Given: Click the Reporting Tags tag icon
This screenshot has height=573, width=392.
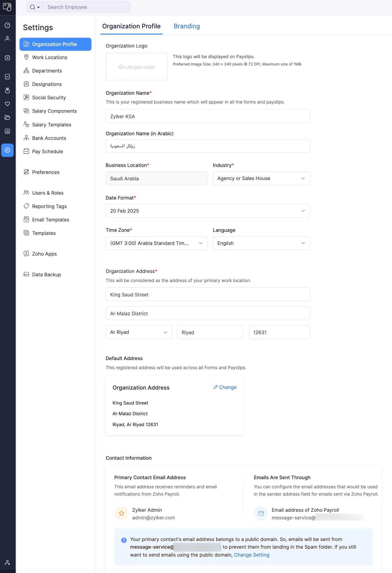Looking at the screenshot, I should [x=26, y=206].
